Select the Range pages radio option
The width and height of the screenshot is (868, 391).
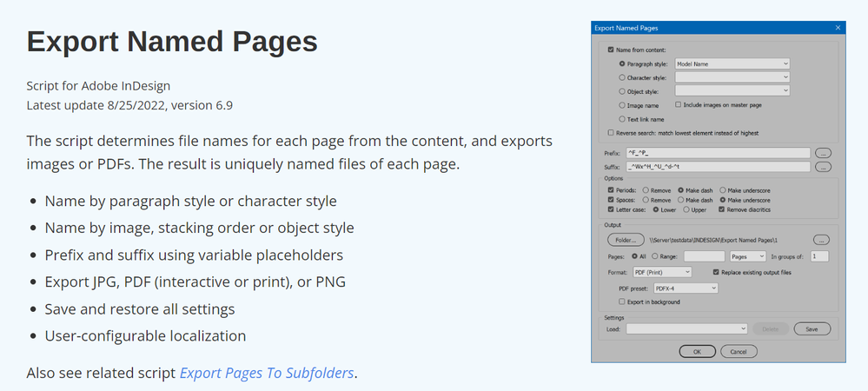click(x=655, y=256)
